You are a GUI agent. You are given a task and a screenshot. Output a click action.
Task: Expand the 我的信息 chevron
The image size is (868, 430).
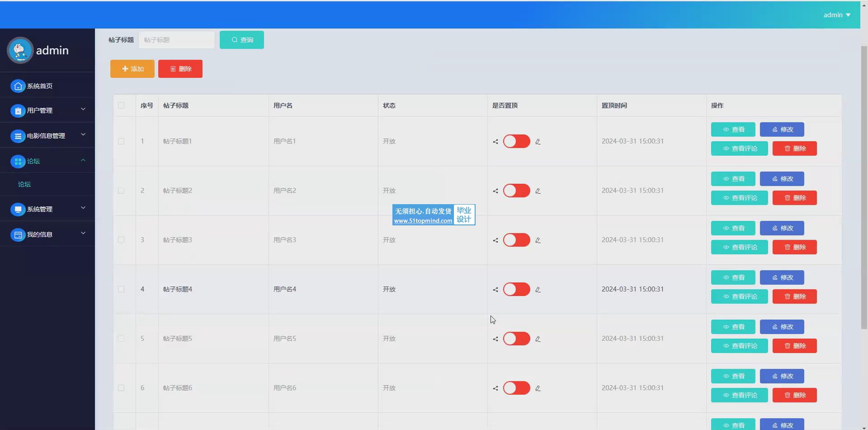point(83,233)
